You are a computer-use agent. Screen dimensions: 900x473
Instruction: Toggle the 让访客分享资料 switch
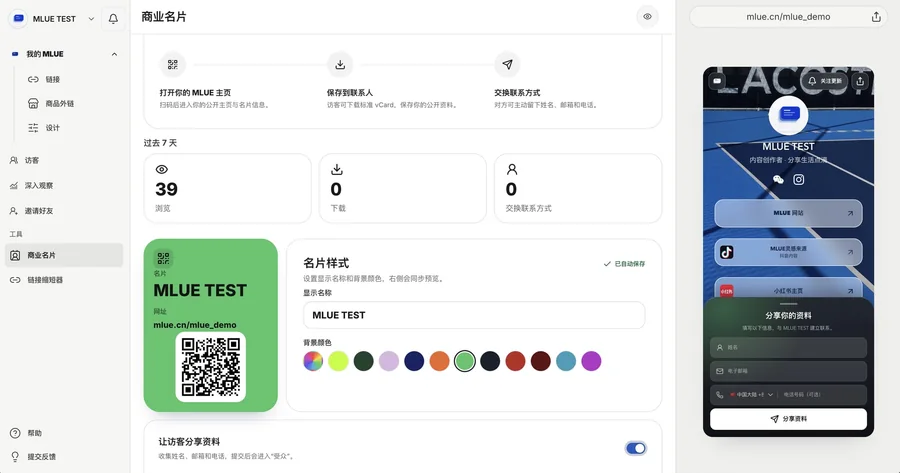[635, 448]
